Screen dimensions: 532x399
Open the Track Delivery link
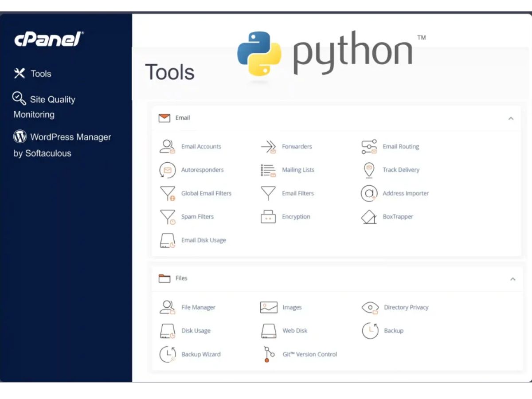pyautogui.click(x=401, y=170)
